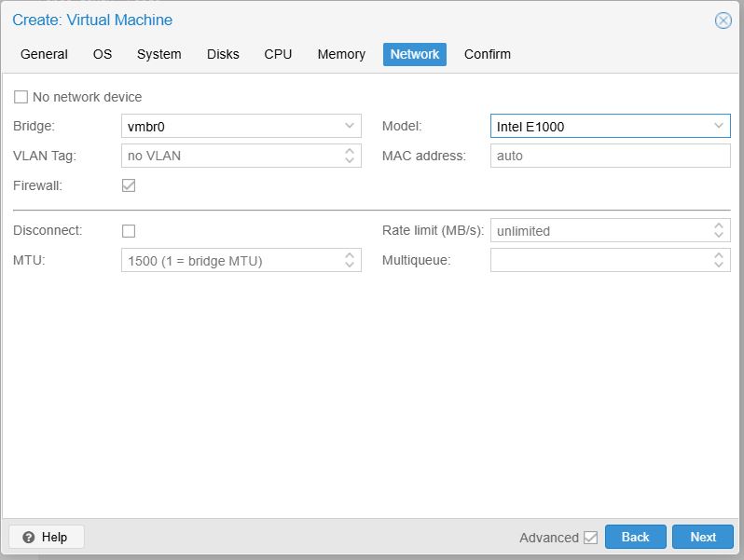Toggle the Firewall checkbox
The width and height of the screenshot is (744, 560).
point(129,185)
